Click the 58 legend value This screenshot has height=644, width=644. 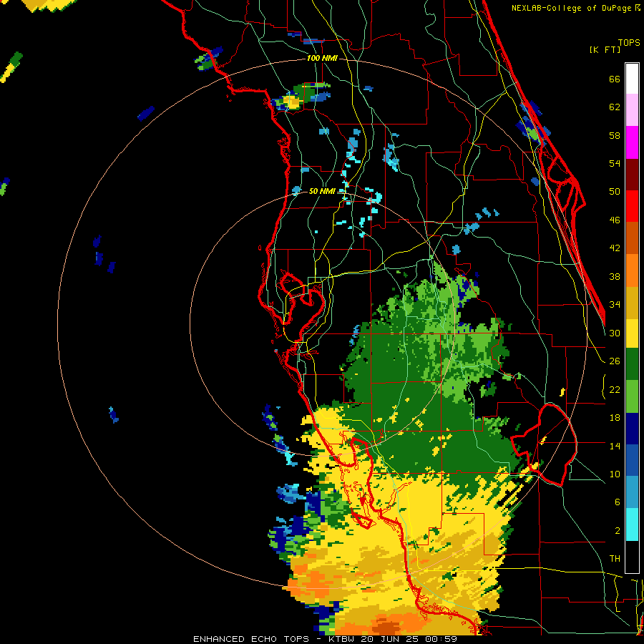615,135
